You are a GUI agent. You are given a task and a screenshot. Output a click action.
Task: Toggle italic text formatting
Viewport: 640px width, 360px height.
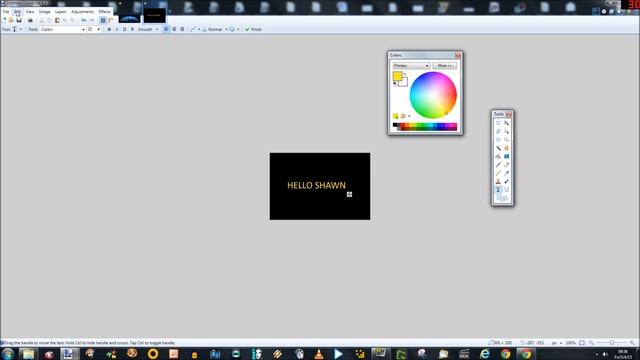[x=117, y=29]
